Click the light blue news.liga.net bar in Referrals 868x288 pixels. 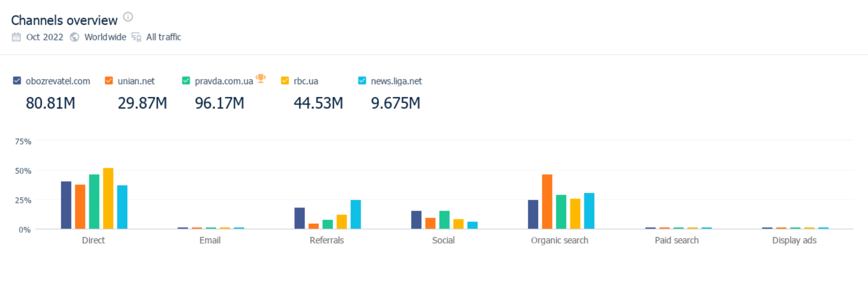click(356, 214)
